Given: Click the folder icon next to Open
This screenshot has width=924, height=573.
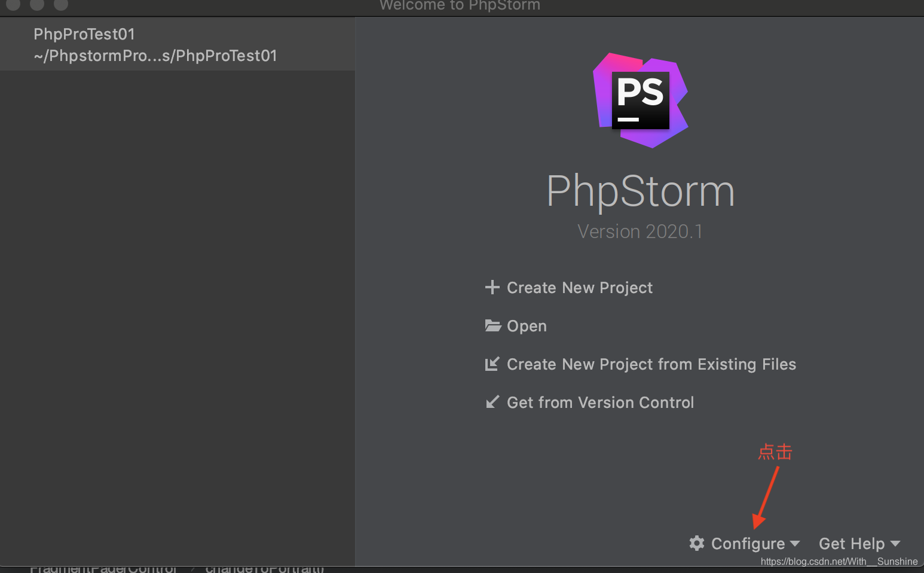Looking at the screenshot, I should tap(492, 325).
